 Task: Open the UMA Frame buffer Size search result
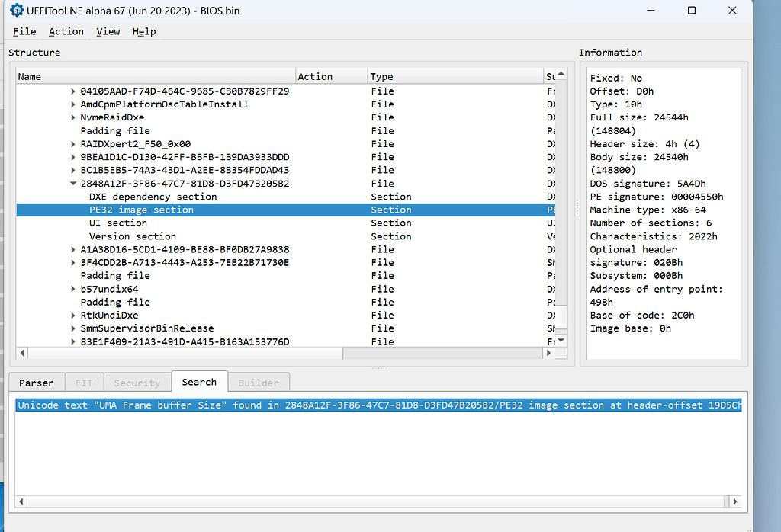(x=305, y=405)
